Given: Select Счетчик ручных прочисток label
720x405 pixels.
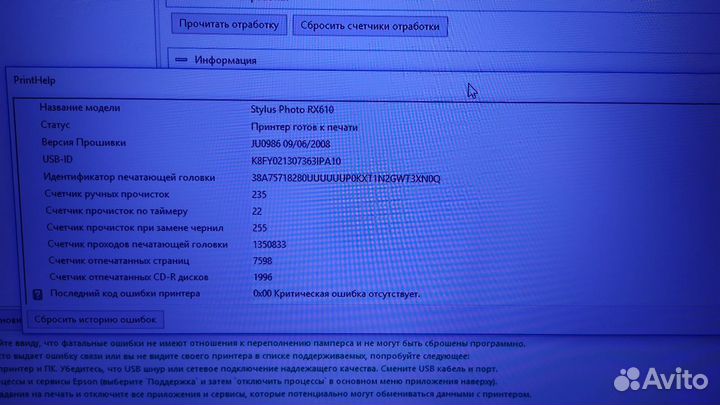Looking at the screenshot, I should [x=107, y=194].
